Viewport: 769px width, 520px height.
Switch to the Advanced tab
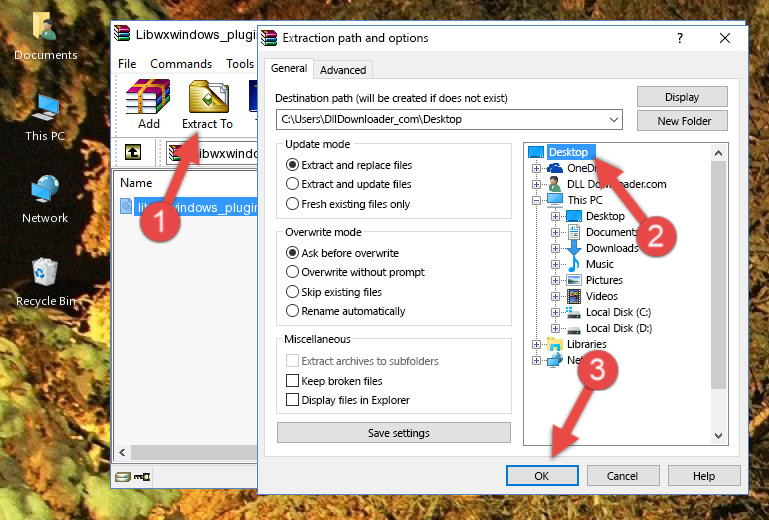[343, 70]
